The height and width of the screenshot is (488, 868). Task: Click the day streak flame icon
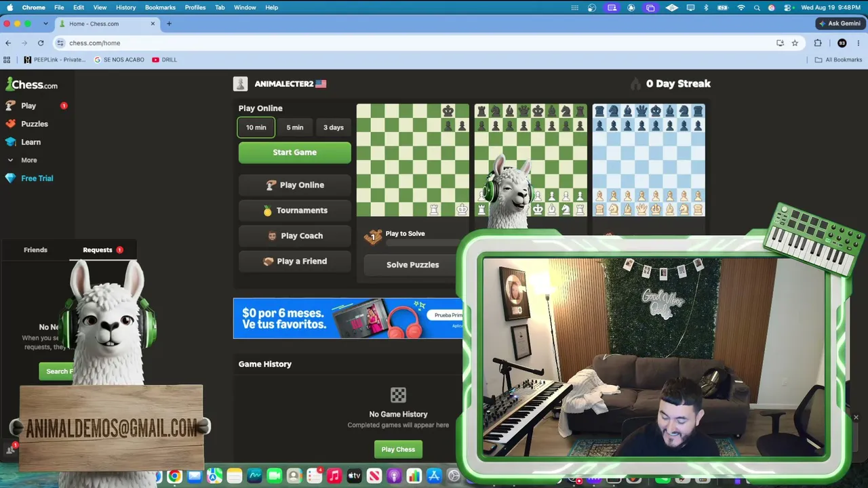click(635, 84)
